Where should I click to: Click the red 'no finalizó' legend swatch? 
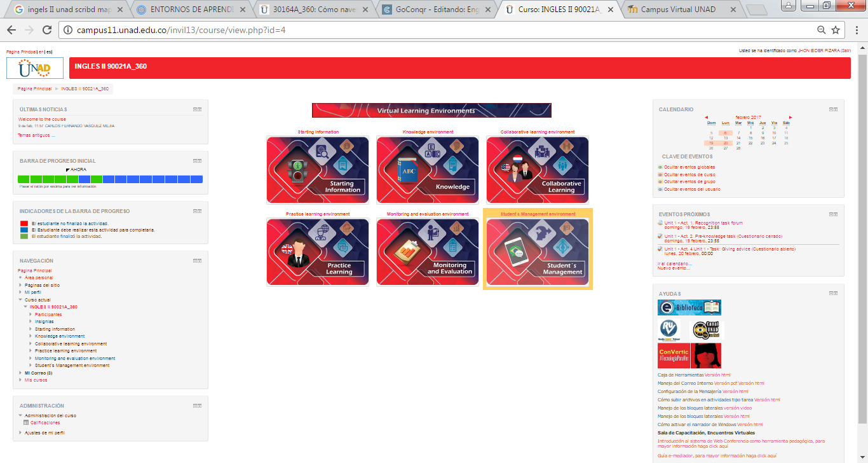click(x=24, y=223)
